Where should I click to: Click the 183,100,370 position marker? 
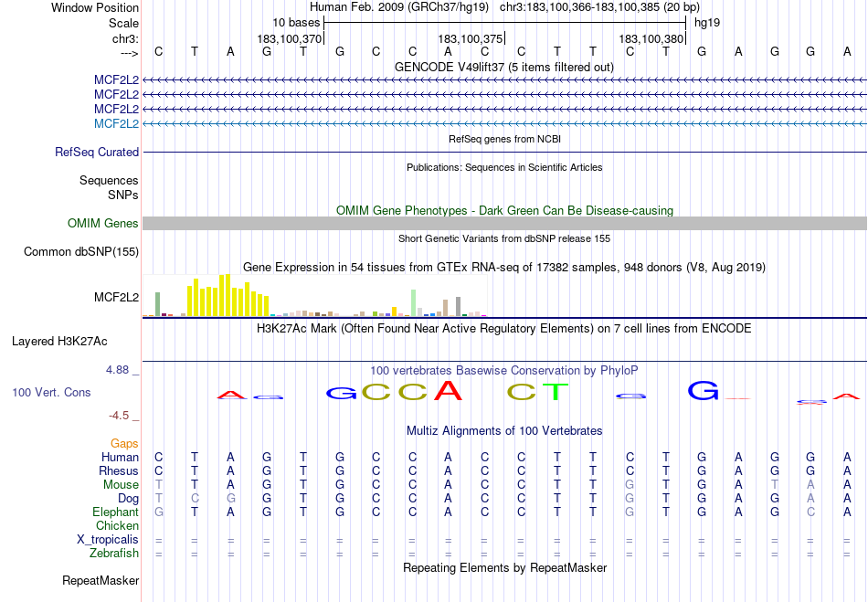(x=290, y=39)
